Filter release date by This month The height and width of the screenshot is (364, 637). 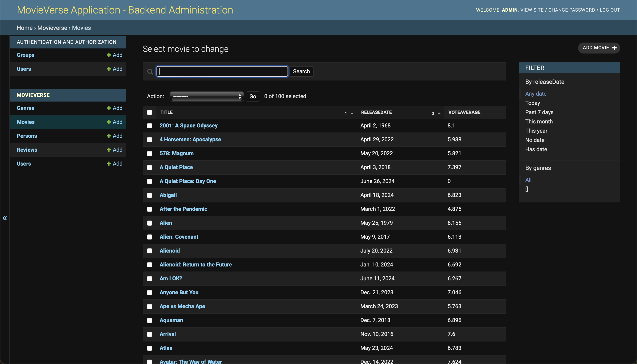click(539, 122)
